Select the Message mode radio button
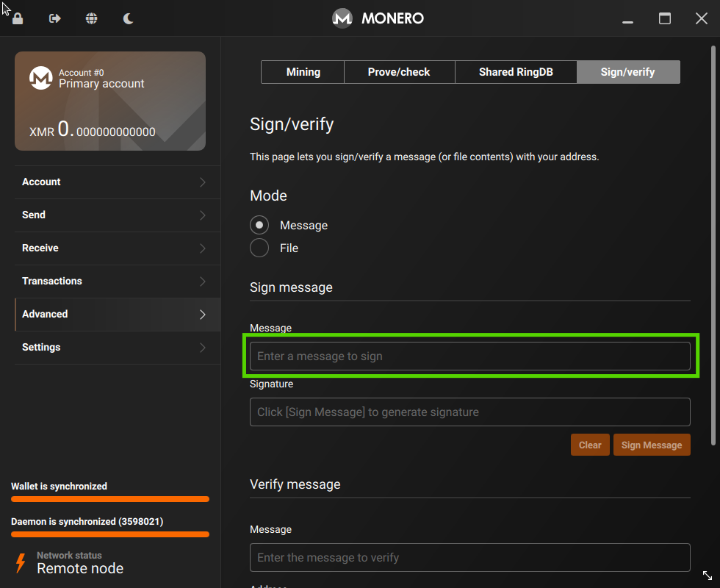The width and height of the screenshot is (720, 588). point(259,225)
